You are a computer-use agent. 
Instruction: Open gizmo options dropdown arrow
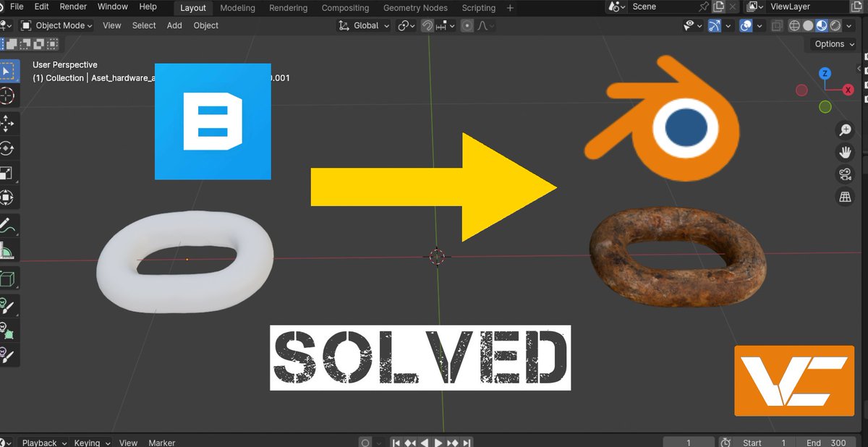point(728,25)
